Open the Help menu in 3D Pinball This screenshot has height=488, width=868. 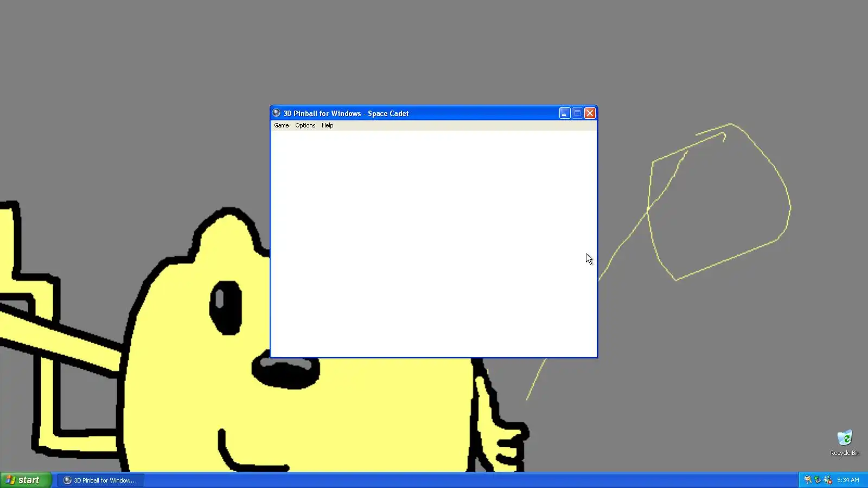(327, 125)
